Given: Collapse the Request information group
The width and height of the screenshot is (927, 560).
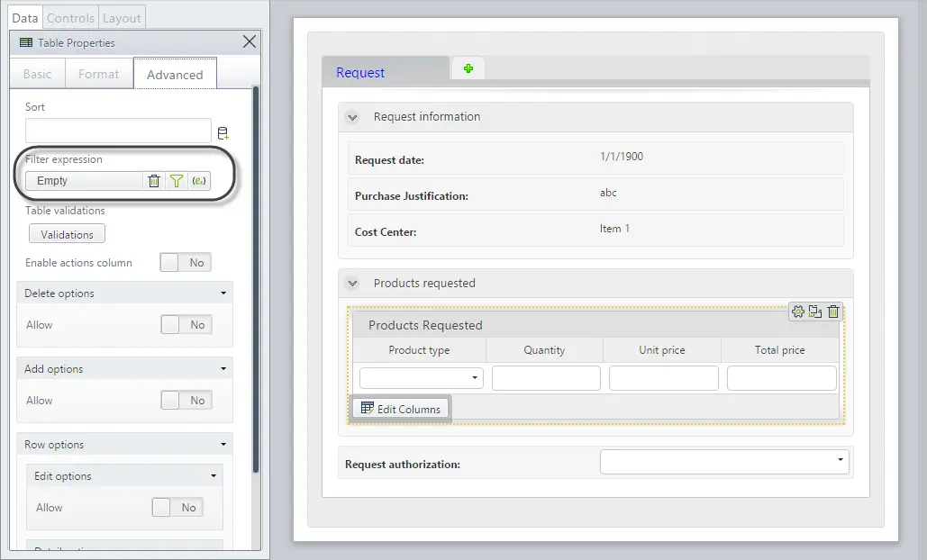Looking at the screenshot, I should pyautogui.click(x=352, y=117).
